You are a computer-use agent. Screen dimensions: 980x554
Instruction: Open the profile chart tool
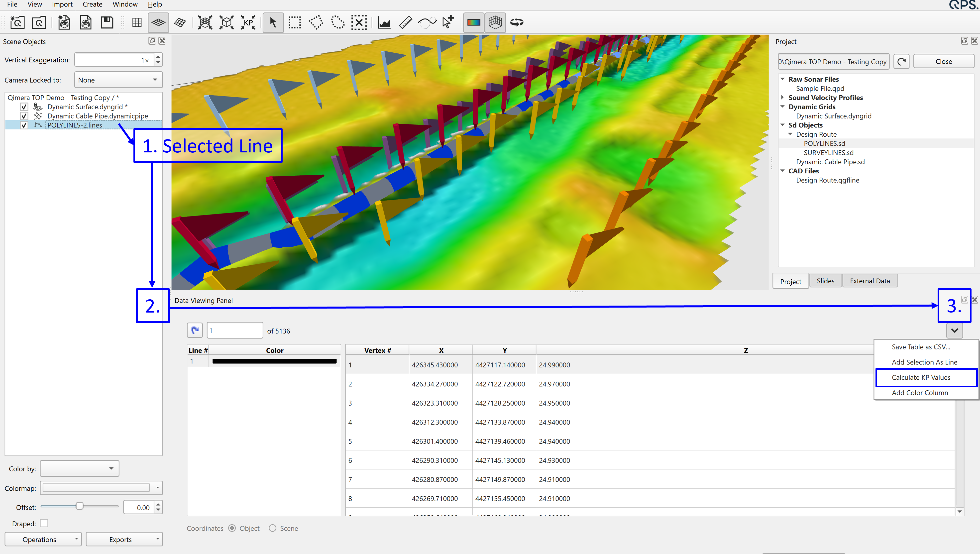(384, 22)
